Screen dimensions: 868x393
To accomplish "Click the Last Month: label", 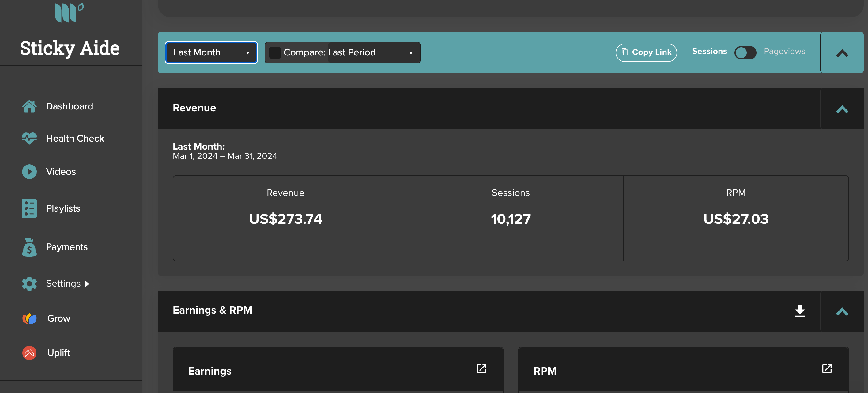I will tap(198, 147).
